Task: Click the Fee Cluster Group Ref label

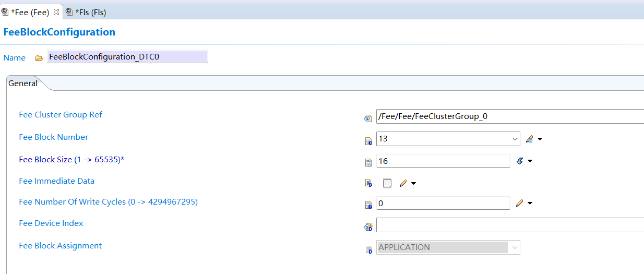Action: (61, 115)
